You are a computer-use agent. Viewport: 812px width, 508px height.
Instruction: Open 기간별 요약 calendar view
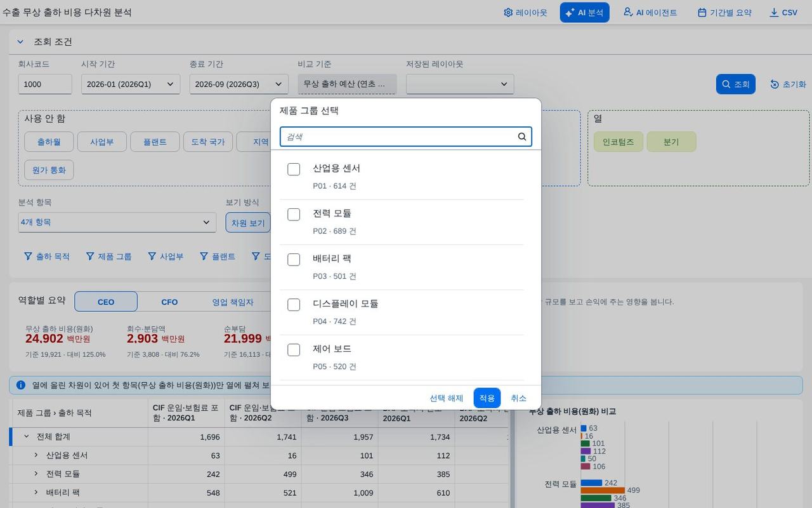(724, 13)
